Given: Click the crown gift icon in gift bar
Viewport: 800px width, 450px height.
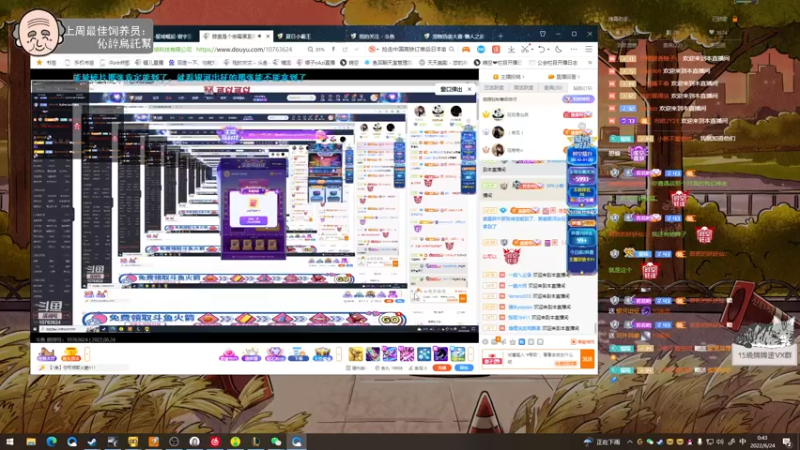Looking at the screenshot, I should [251, 354].
